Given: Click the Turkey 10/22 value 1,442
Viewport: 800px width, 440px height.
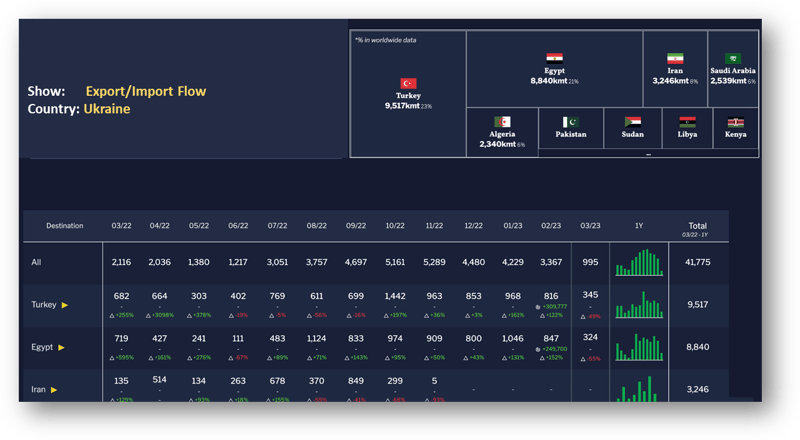Looking at the screenshot, I should pyautogui.click(x=395, y=296).
